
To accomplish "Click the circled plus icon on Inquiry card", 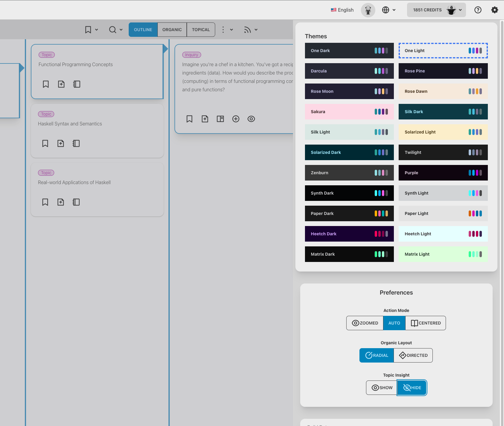I will 236,119.
